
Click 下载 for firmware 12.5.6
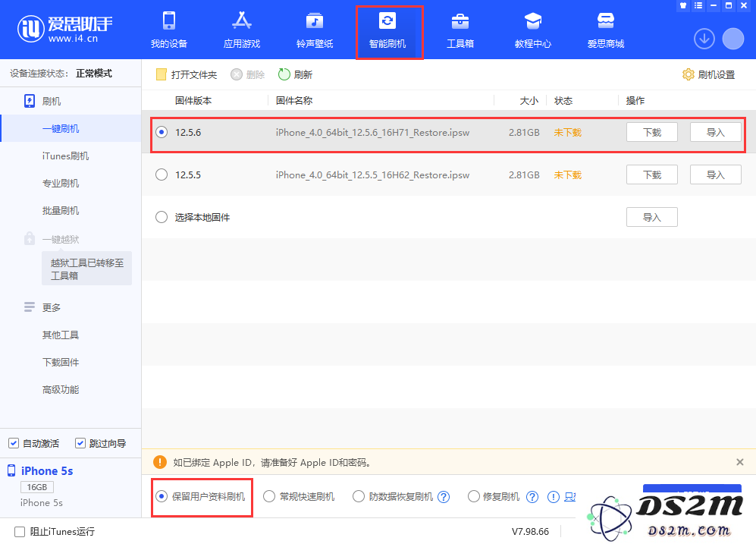point(652,132)
